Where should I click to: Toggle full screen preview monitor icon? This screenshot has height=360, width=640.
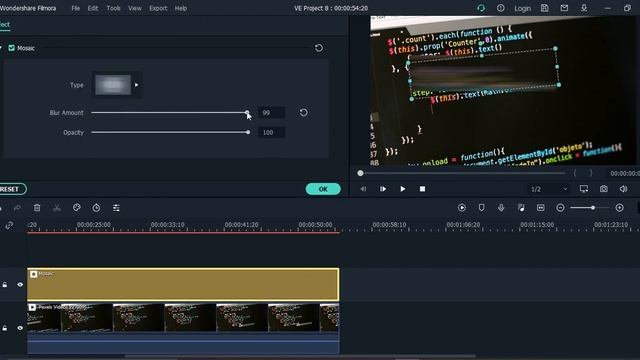(584, 189)
